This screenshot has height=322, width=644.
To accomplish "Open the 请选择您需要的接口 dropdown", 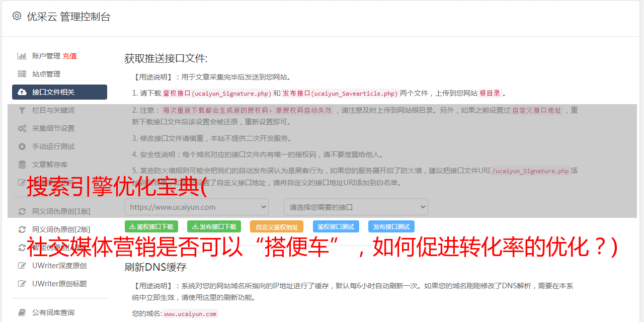I will coord(356,207).
